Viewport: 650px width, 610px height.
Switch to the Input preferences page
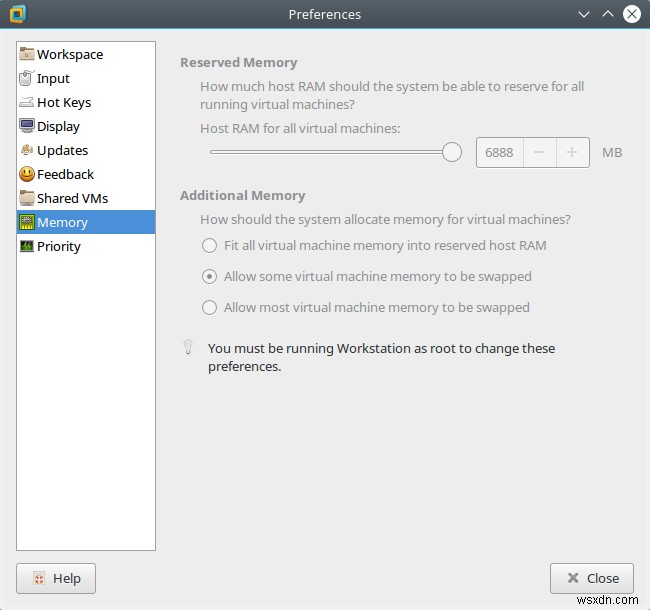86,78
